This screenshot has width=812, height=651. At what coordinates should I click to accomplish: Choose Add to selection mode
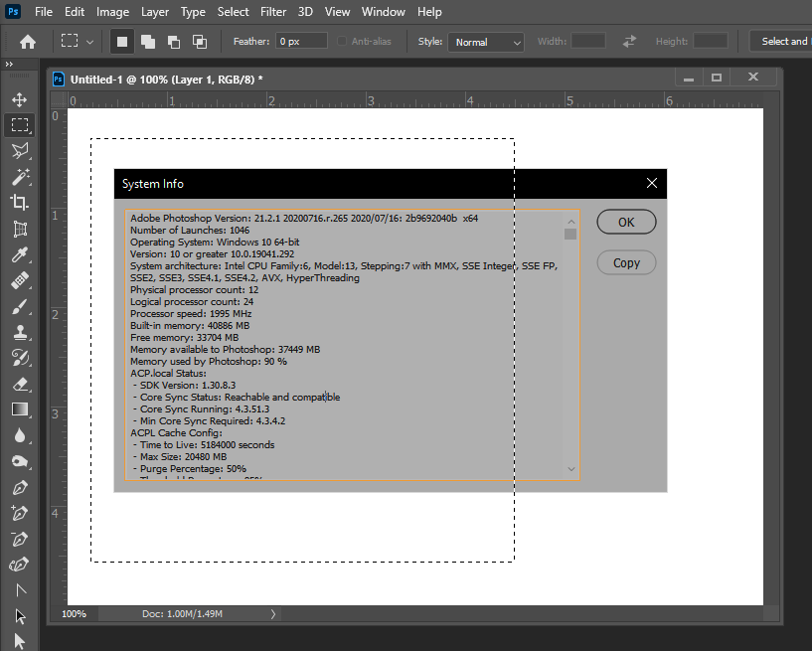pyautogui.click(x=148, y=42)
